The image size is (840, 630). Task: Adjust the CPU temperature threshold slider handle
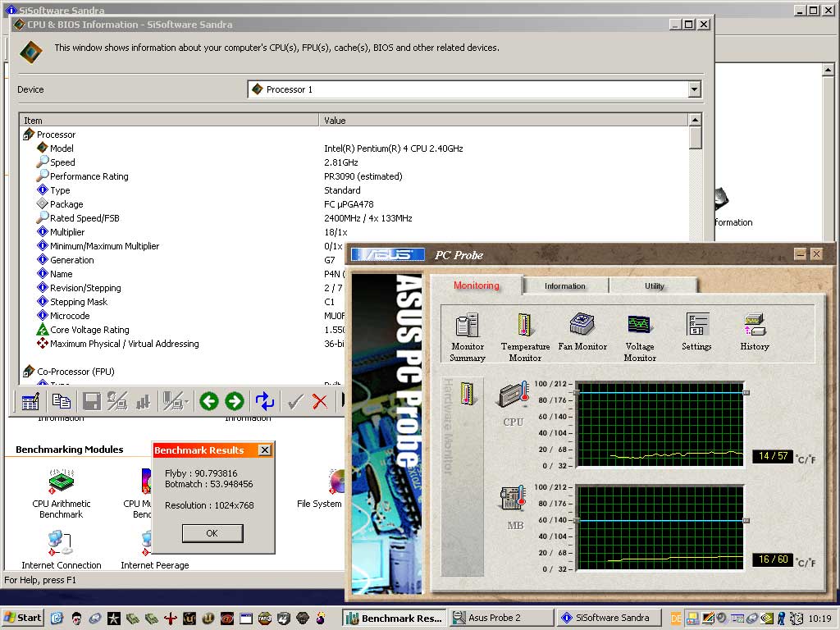(746, 393)
